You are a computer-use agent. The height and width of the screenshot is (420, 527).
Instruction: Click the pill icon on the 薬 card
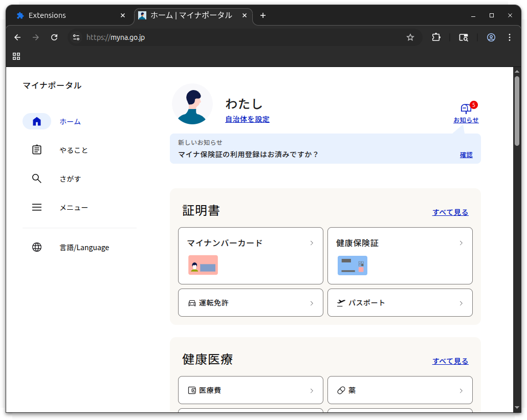(x=341, y=390)
